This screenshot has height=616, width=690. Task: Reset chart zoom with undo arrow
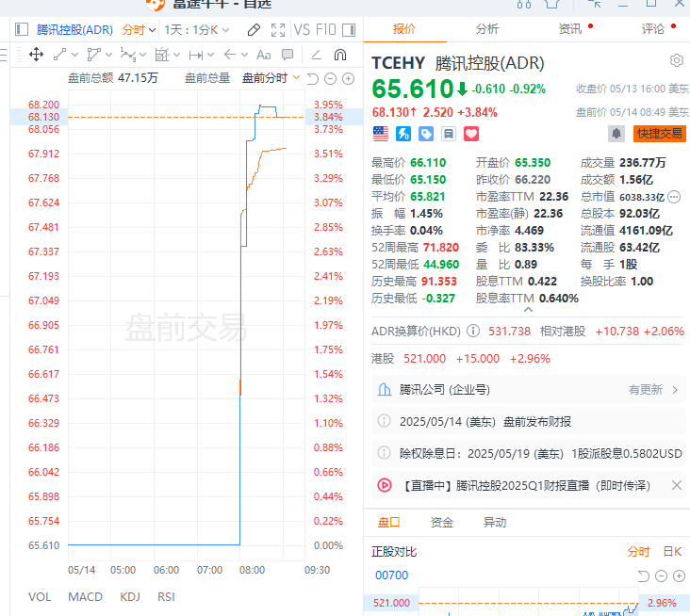(312, 79)
